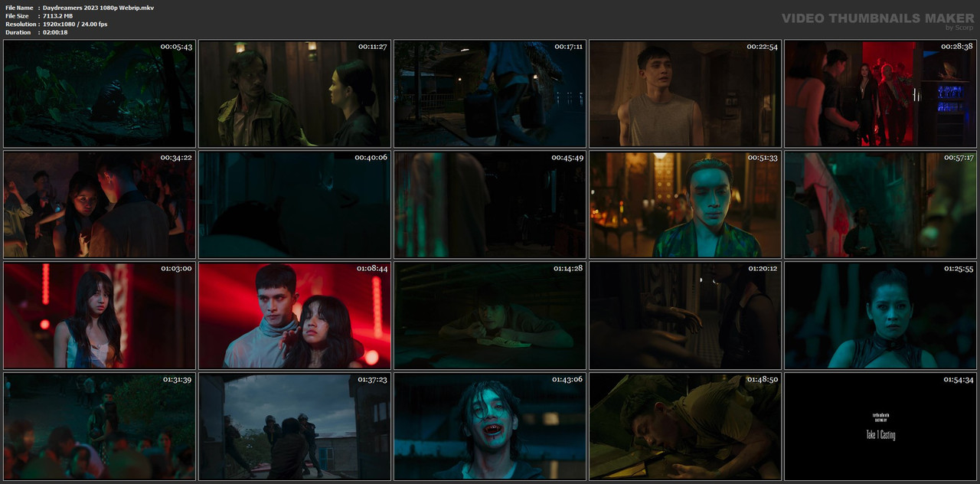Choose the frame at 00:45:49
Image resolution: width=980 pixels, height=484 pixels.
(x=490, y=204)
